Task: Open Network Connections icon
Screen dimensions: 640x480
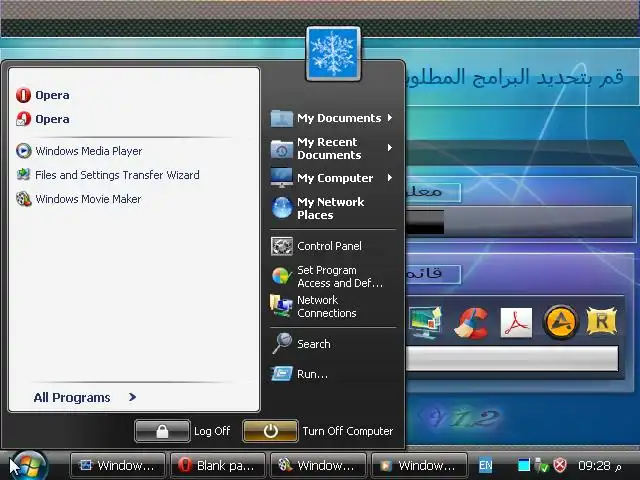Action: [281, 306]
